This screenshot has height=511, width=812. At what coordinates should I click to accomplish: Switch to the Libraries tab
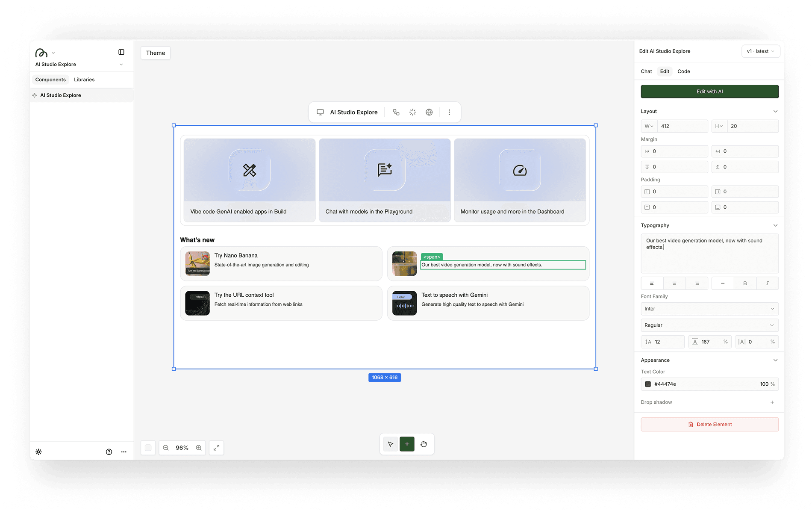pos(84,80)
